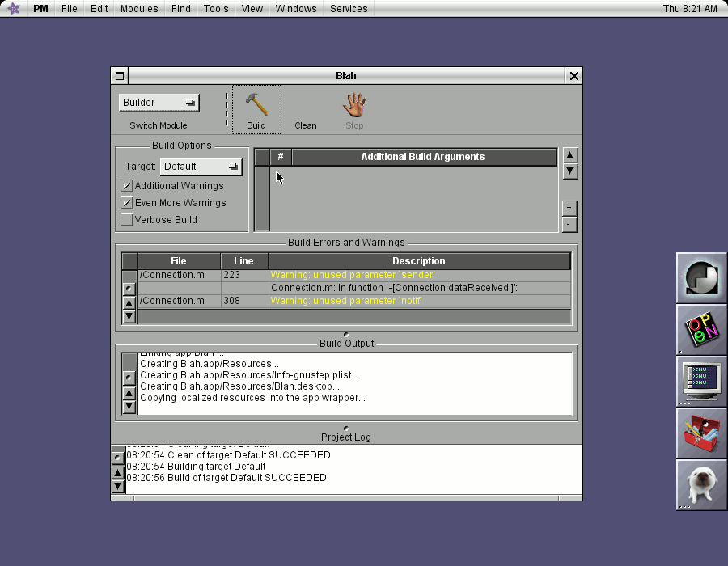This screenshot has height=566, width=728.
Task: Open the dog photo dock icon
Action: 700,485
